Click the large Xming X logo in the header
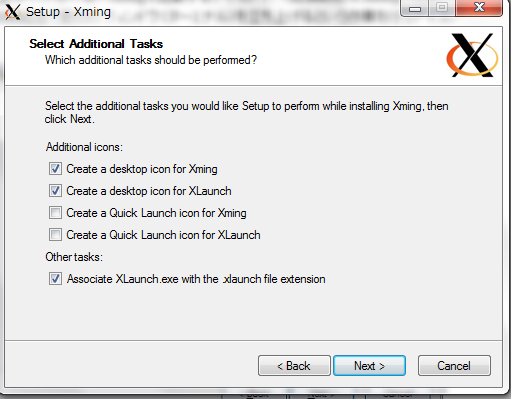Image resolution: width=511 pixels, height=399 pixels. click(x=472, y=55)
